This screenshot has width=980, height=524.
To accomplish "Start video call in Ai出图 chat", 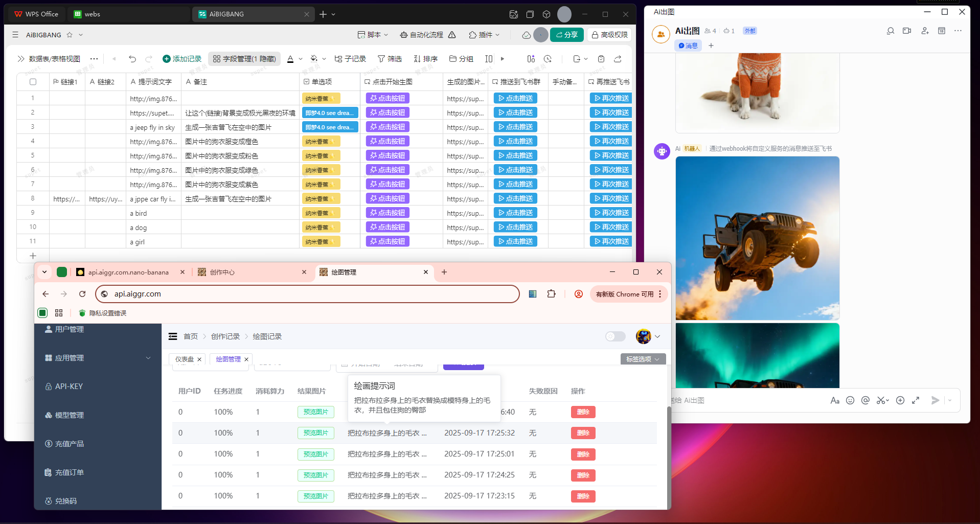I will point(907,31).
